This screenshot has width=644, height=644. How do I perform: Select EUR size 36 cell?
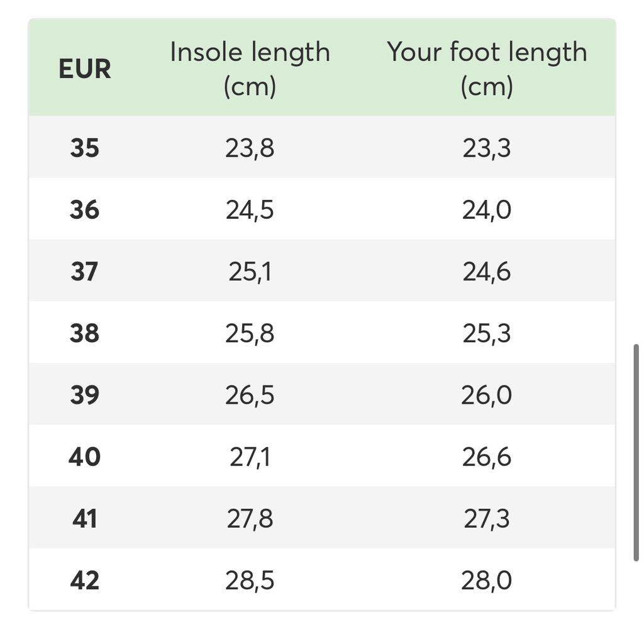84,210
